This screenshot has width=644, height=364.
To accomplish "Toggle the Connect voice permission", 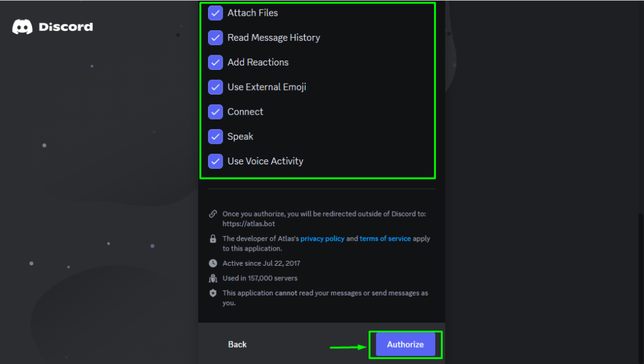I will [x=215, y=112].
